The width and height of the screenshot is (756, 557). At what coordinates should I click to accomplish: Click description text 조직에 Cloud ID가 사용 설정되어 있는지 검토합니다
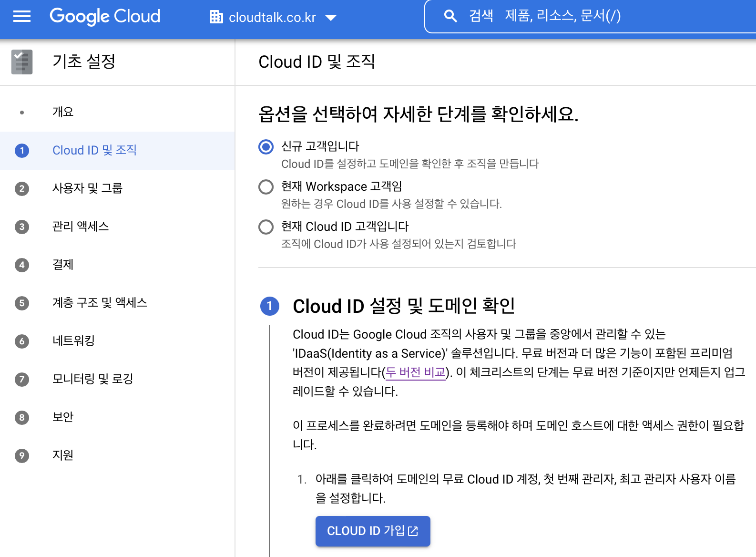[x=398, y=244]
